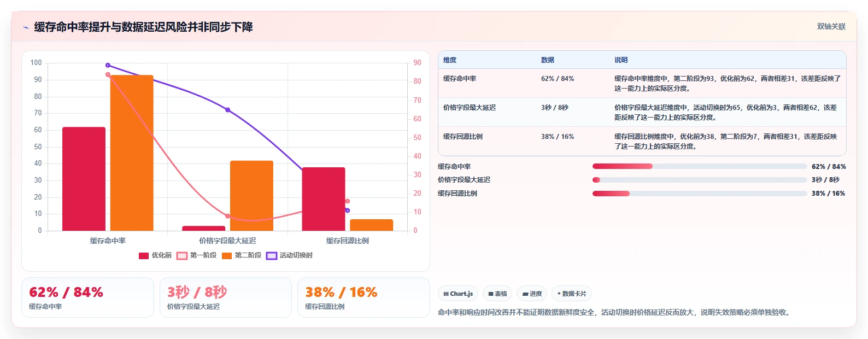This screenshot has height=339, width=868.
Task: Click the 数据卡片 tag chip
Action: (x=572, y=294)
